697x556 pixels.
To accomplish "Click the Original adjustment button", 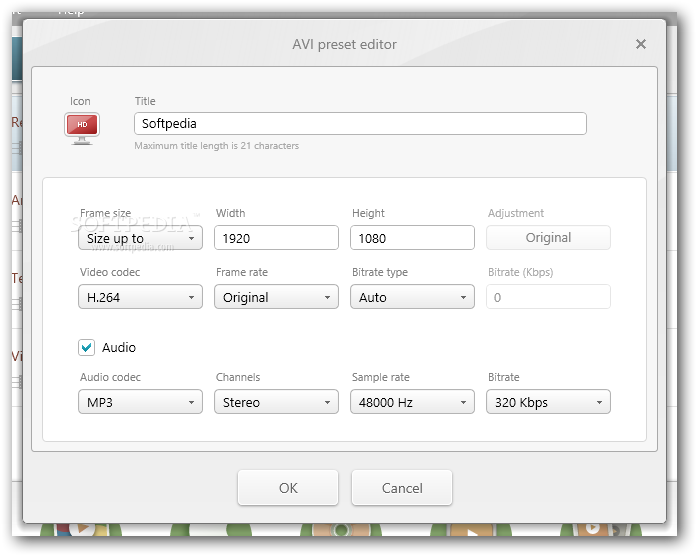I will pyautogui.click(x=548, y=238).
